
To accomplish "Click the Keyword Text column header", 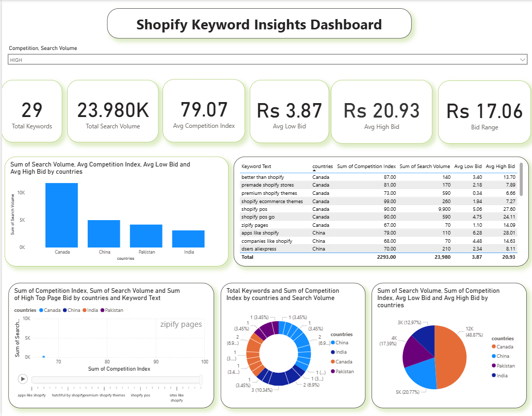I will click(256, 167).
